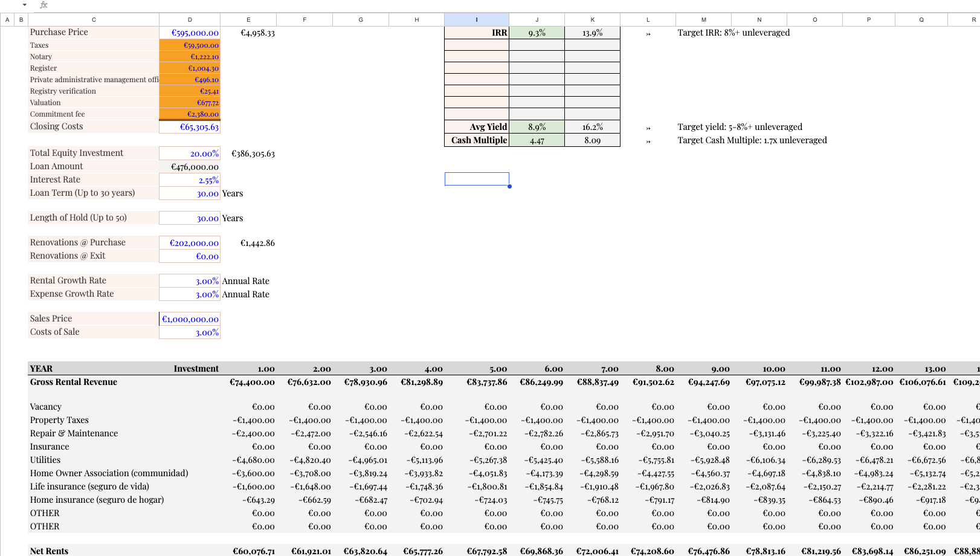Click 'Target yield: 5-8%+ unleveraged' text
980x556 pixels.
click(x=740, y=127)
